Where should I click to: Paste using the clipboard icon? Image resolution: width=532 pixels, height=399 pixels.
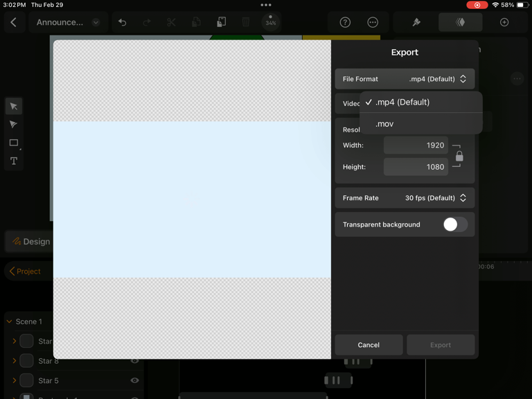click(221, 22)
